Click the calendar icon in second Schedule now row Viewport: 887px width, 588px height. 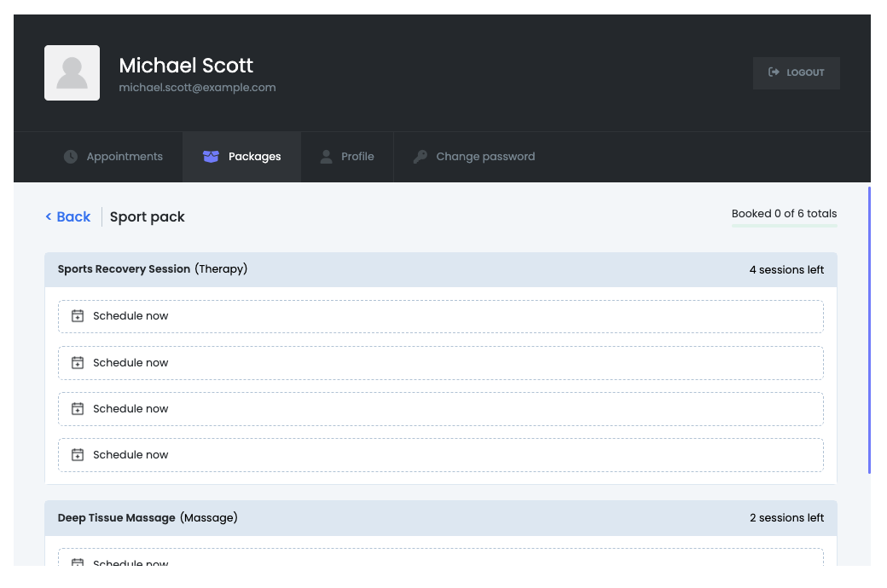click(78, 363)
